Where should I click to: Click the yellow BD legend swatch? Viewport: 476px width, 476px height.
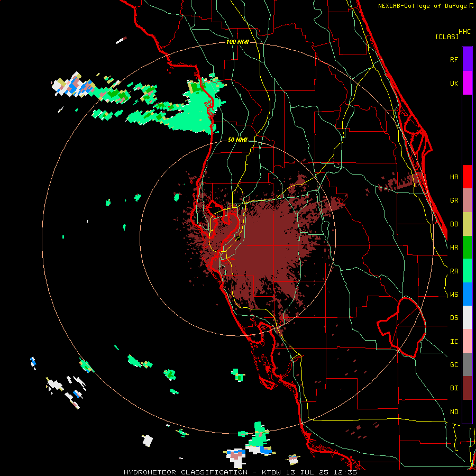(467, 224)
